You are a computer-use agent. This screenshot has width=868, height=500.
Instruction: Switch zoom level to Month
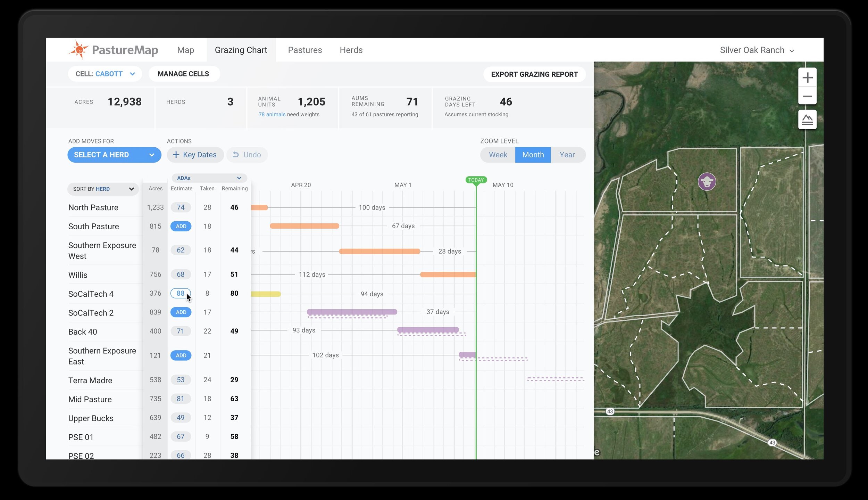(533, 155)
